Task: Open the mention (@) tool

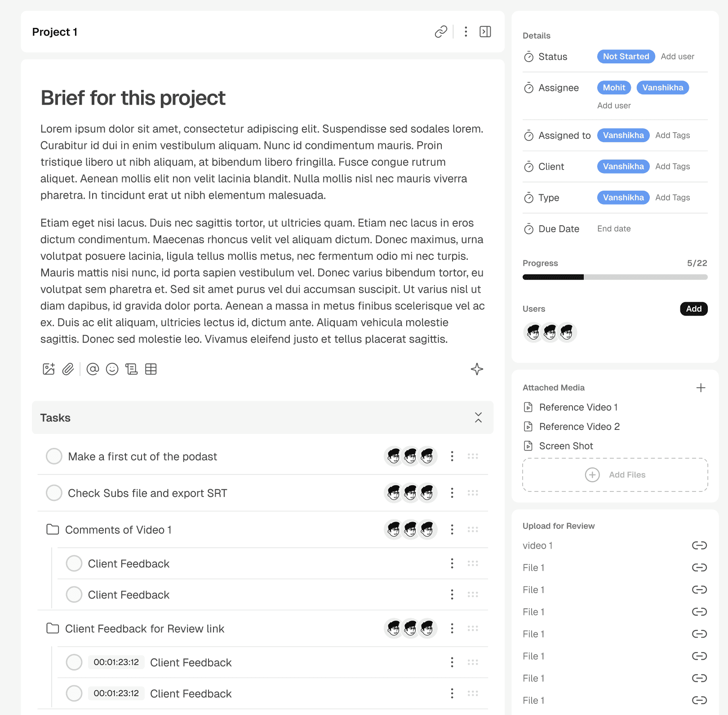Action: 93,369
